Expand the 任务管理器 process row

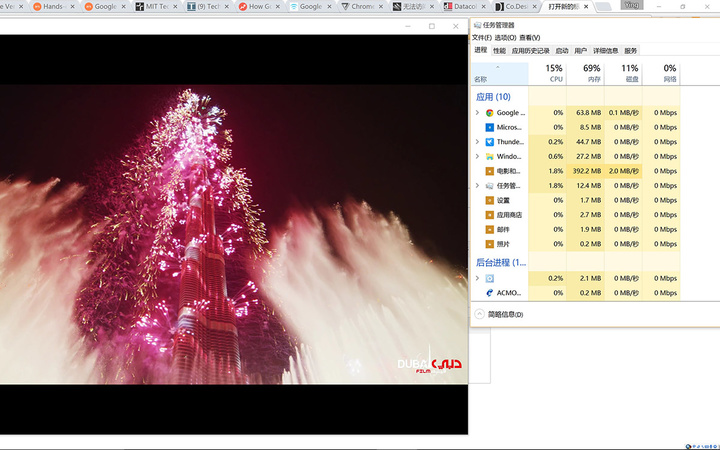click(x=477, y=186)
